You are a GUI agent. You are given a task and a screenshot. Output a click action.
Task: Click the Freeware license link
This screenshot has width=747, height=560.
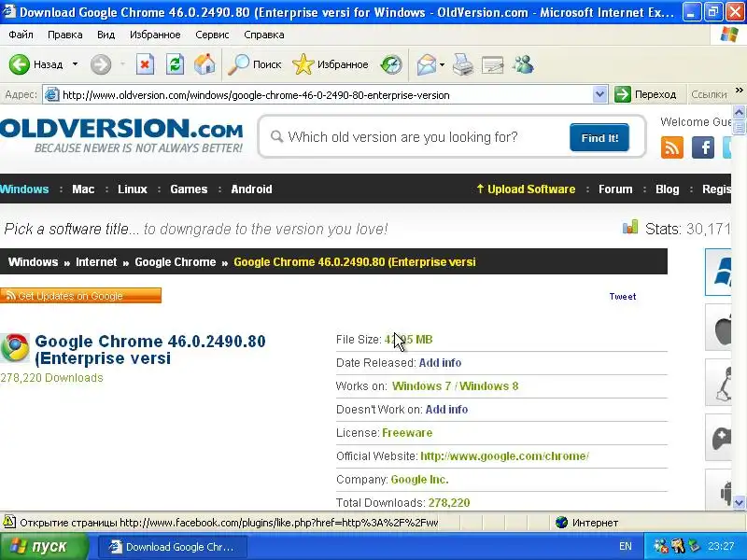407,433
